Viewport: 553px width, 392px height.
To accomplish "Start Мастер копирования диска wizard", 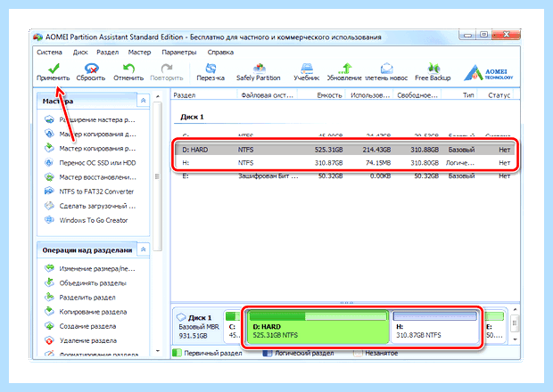I will [x=90, y=134].
